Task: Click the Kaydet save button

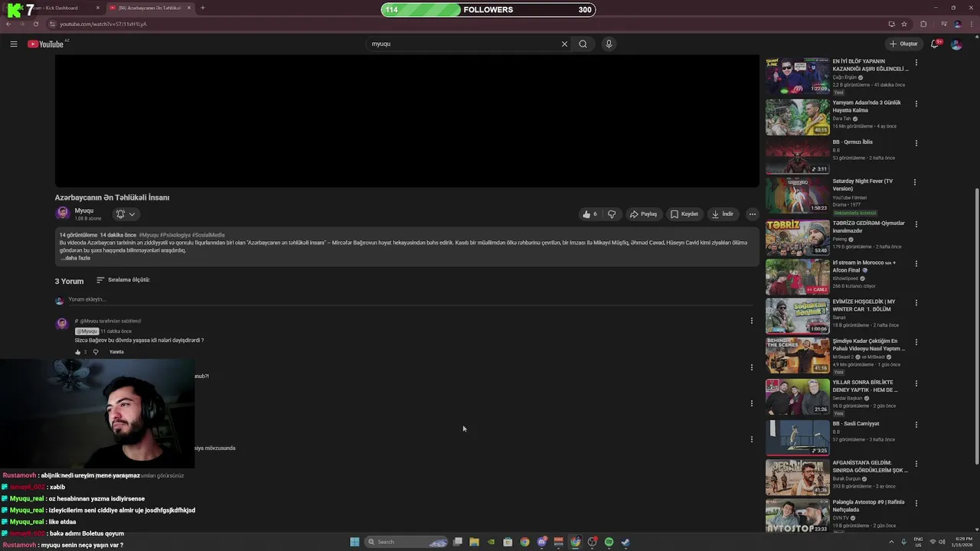Action: point(684,214)
